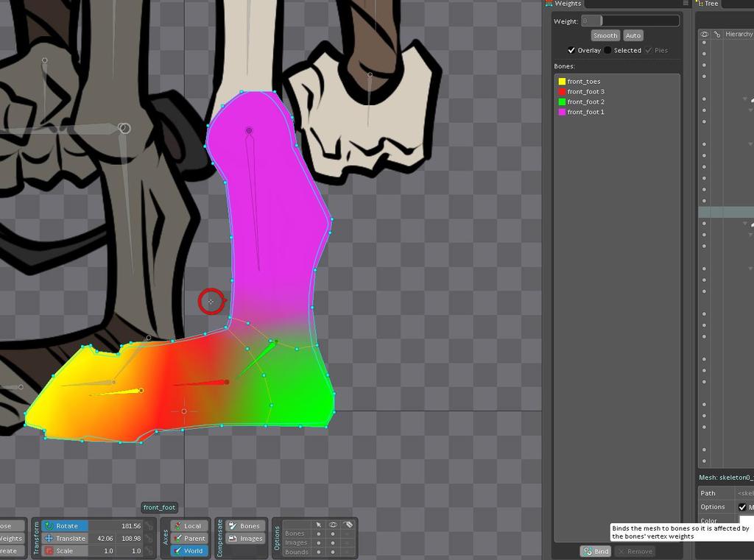Click green swatch of front_foot 2
Screen dimensions: 754x560
pyautogui.click(x=562, y=102)
